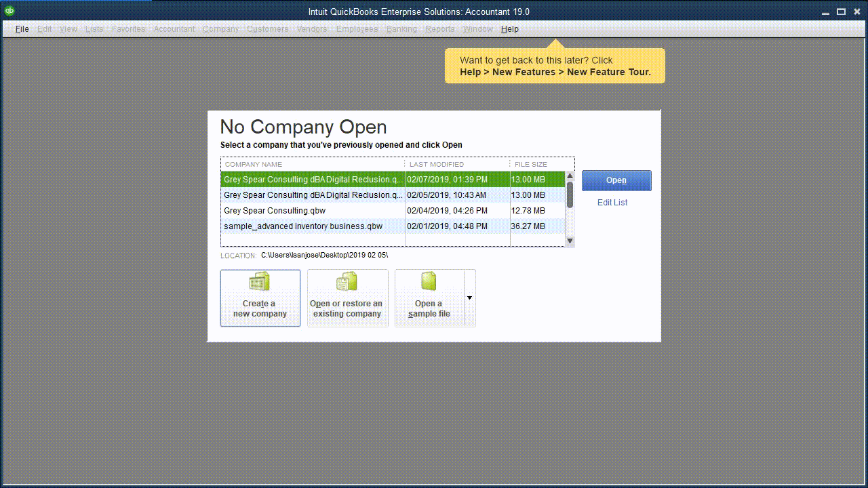
Task: Select sample_advanced inventory business.qbw row
Action: [x=393, y=226]
